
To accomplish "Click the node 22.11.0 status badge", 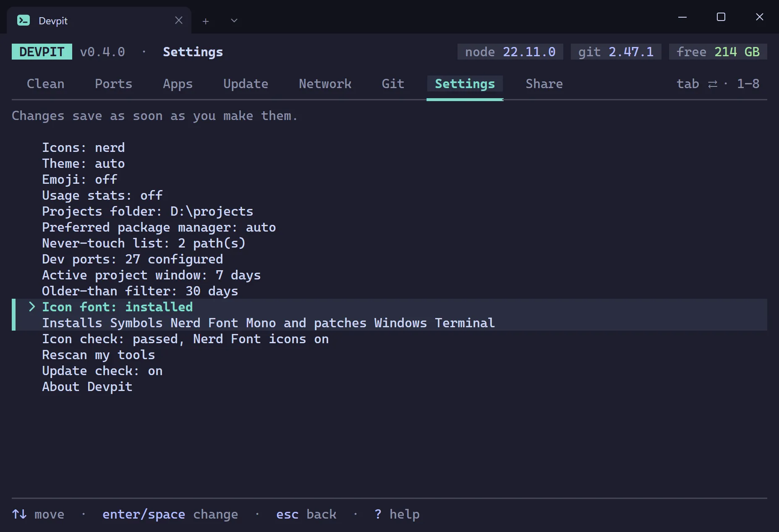I will 510,52.
